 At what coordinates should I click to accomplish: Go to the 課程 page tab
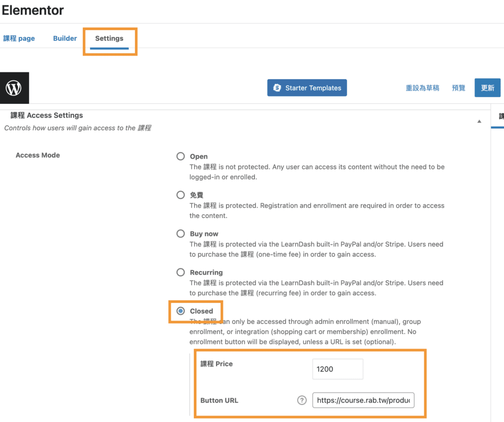point(19,38)
